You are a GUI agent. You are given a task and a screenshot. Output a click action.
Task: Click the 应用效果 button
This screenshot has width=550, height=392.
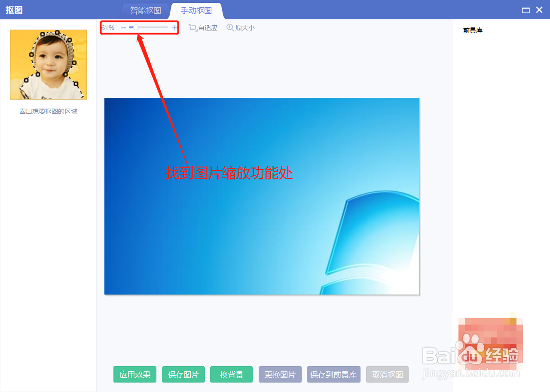[135, 374]
